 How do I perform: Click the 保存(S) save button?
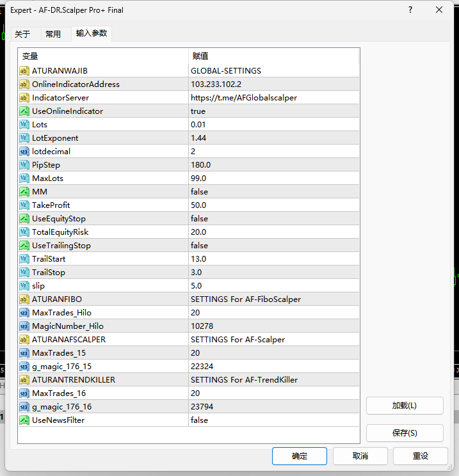pos(405,433)
